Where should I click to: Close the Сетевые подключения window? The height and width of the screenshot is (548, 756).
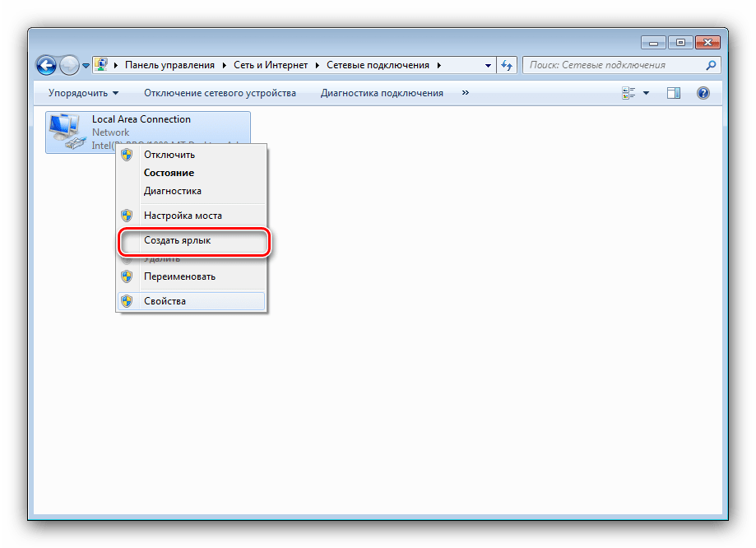tap(707, 43)
